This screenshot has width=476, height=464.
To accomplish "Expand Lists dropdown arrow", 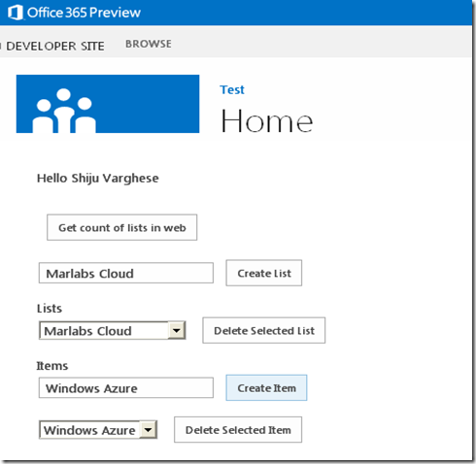I will [x=177, y=330].
